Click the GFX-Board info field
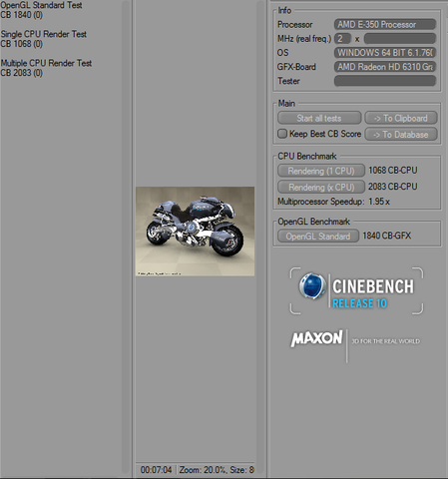The width and height of the screenshot is (448, 479). (x=385, y=67)
